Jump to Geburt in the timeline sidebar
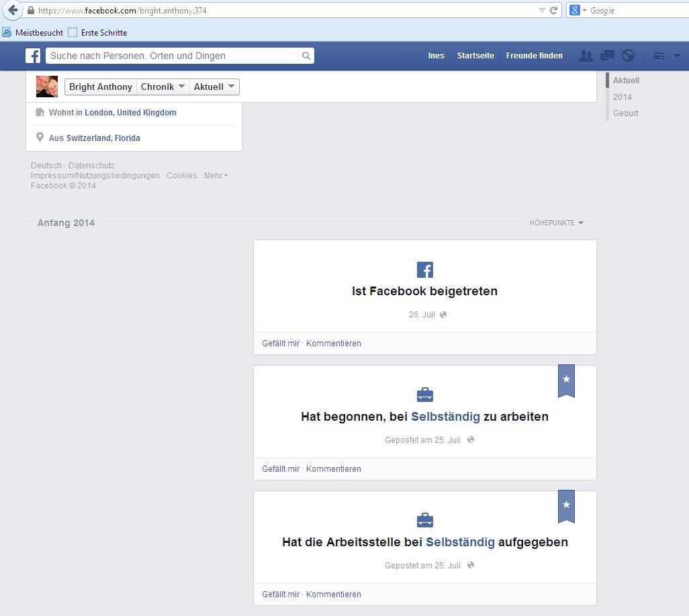689x616 pixels. pyautogui.click(x=625, y=113)
